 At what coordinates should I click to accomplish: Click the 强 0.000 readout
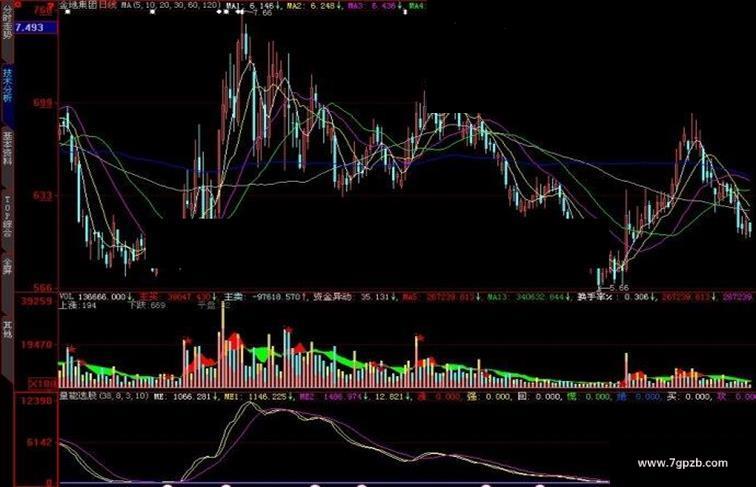pyautogui.click(x=488, y=397)
